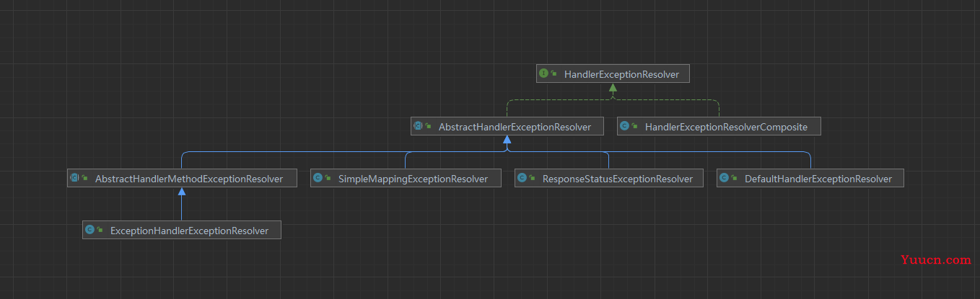980x299 pixels.
Task: Click the public visibility icon on HandlerExceptionResolver
Action: point(554,73)
